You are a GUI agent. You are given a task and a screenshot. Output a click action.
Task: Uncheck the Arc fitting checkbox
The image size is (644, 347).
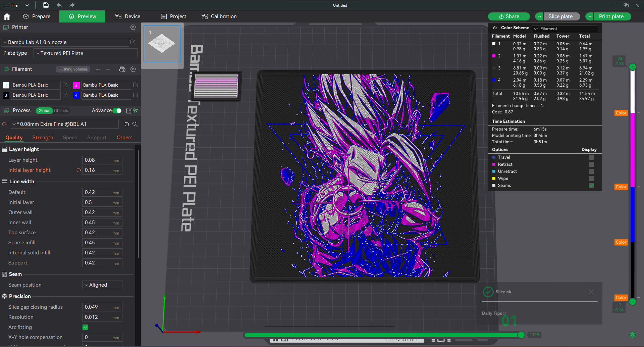85,327
